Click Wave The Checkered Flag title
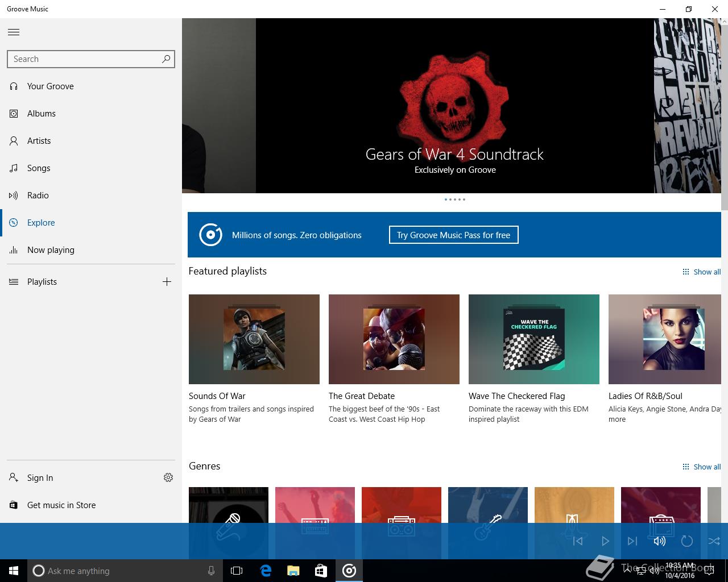The height and width of the screenshot is (582, 728). click(517, 396)
